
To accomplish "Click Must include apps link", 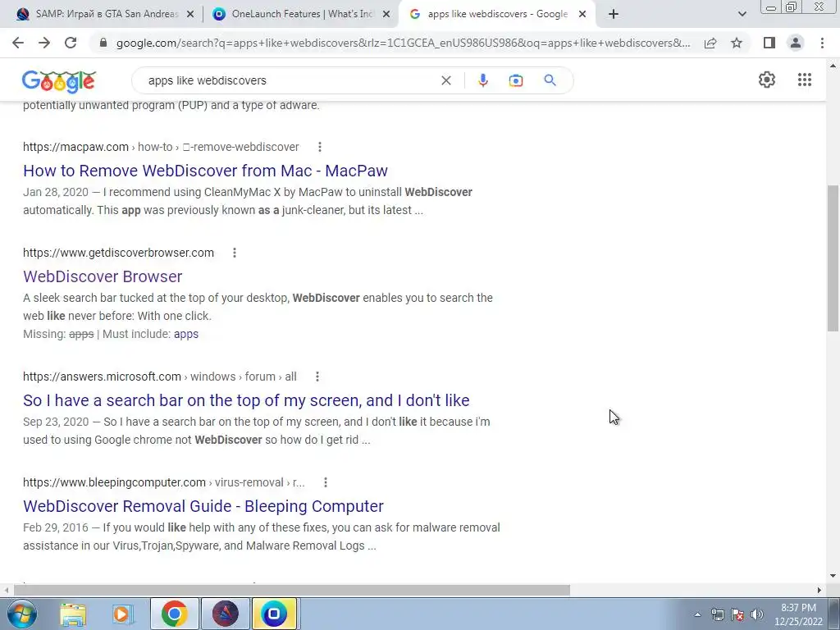I will [x=186, y=334].
